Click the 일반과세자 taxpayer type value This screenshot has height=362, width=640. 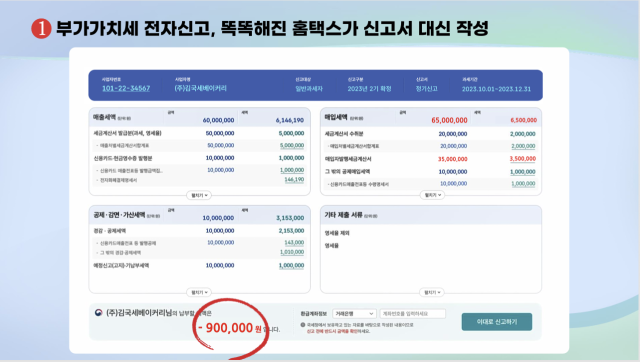(309, 89)
